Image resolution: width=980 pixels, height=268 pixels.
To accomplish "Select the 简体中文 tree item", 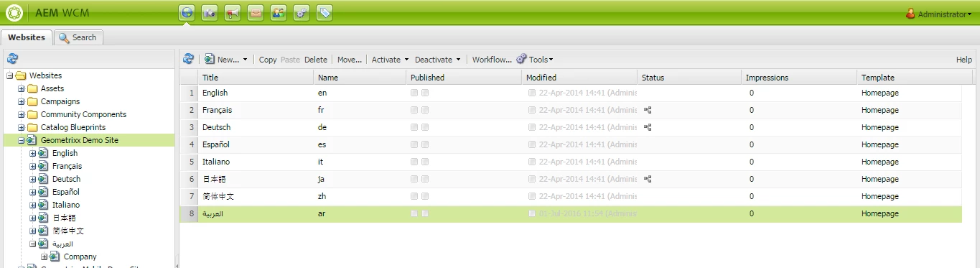I will tap(68, 231).
